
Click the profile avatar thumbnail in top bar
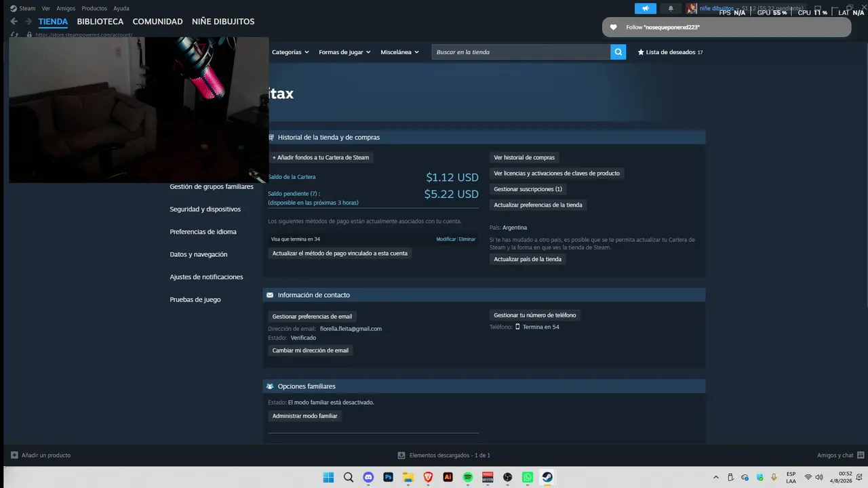[x=692, y=9]
